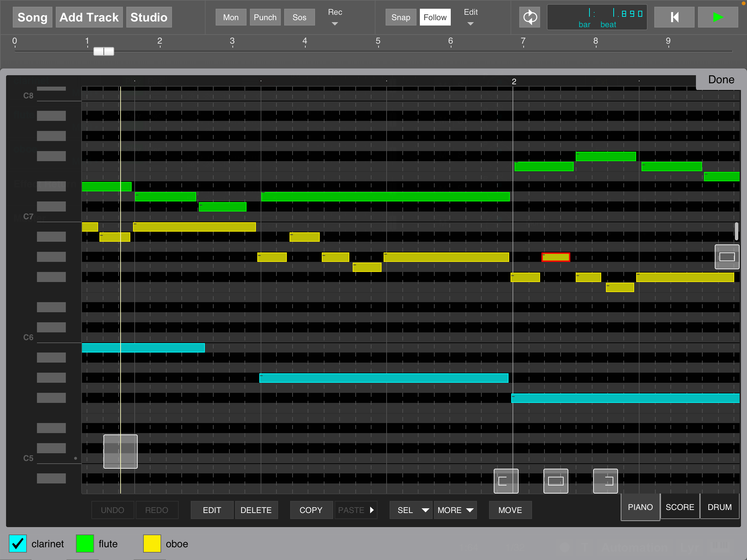
Task: Tap the translucent square playhead handle
Action: 120,451
